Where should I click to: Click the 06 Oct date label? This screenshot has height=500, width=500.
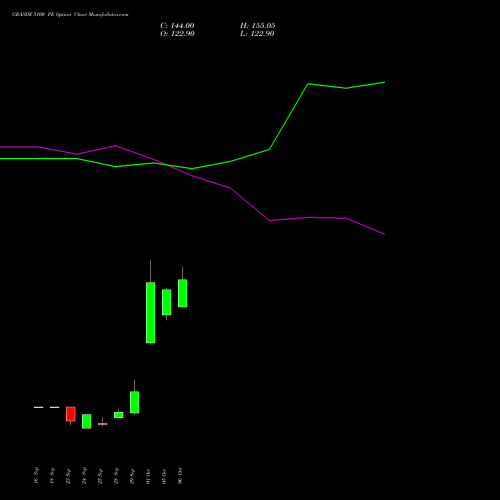pyautogui.click(x=180, y=476)
